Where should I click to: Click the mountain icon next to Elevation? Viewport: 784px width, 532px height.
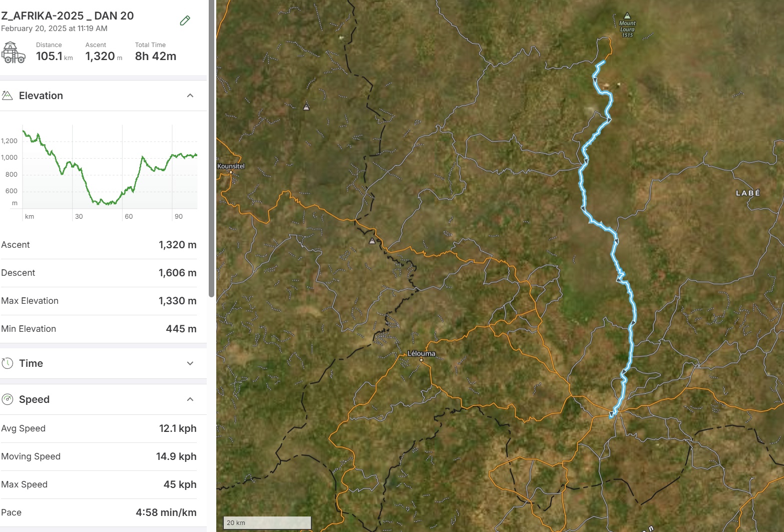click(x=8, y=96)
